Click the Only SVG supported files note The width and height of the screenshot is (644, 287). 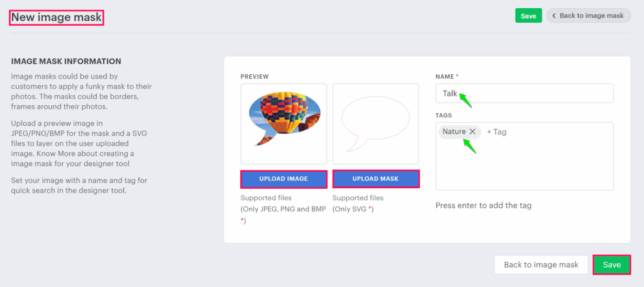click(353, 209)
